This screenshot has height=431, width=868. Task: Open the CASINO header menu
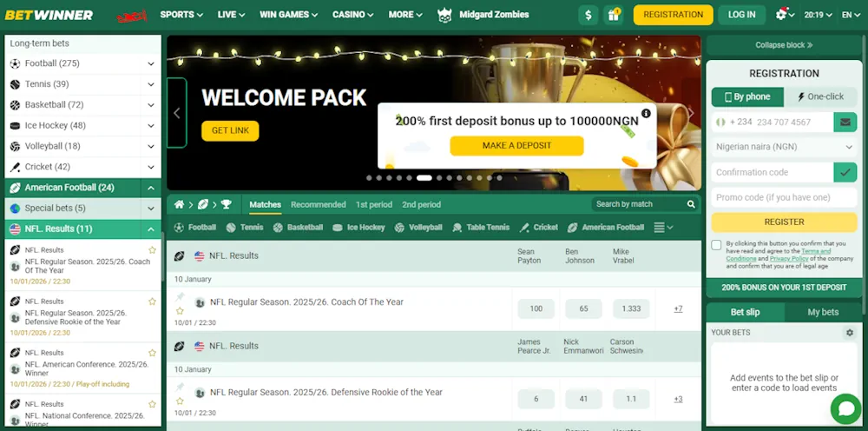[352, 15]
